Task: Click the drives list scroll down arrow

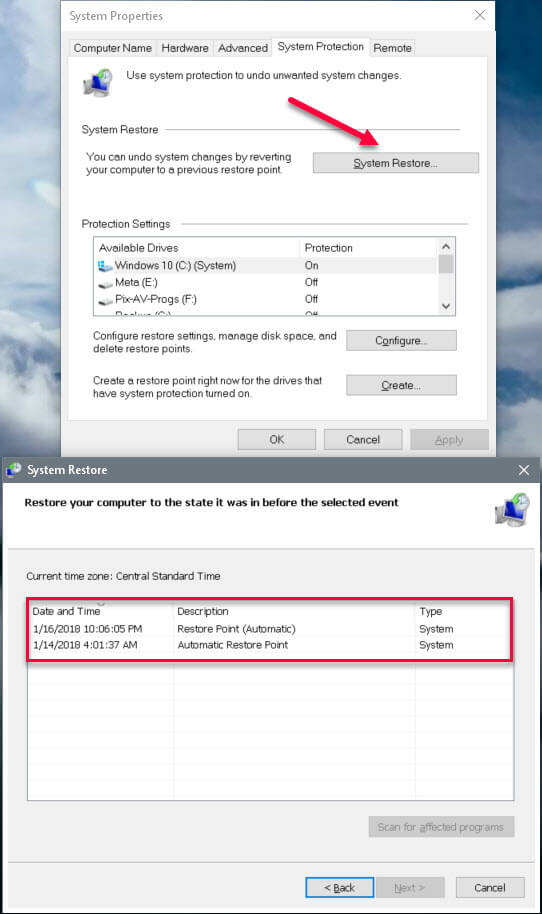Action: (x=446, y=306)
